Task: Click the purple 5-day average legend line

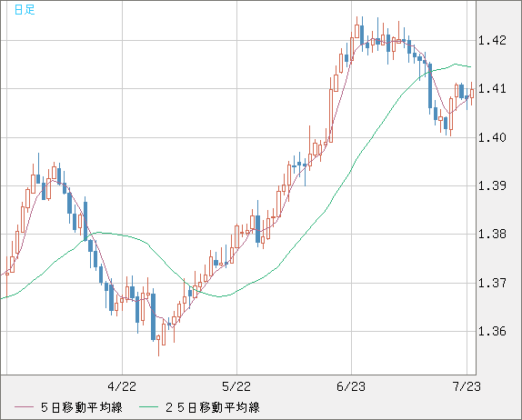Action: (24, 407)
